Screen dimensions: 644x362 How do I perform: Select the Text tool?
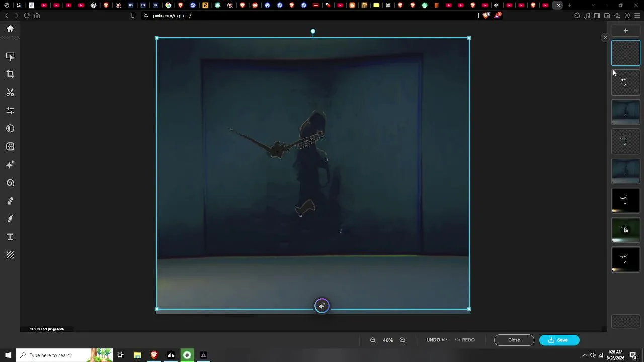(10, 237)
